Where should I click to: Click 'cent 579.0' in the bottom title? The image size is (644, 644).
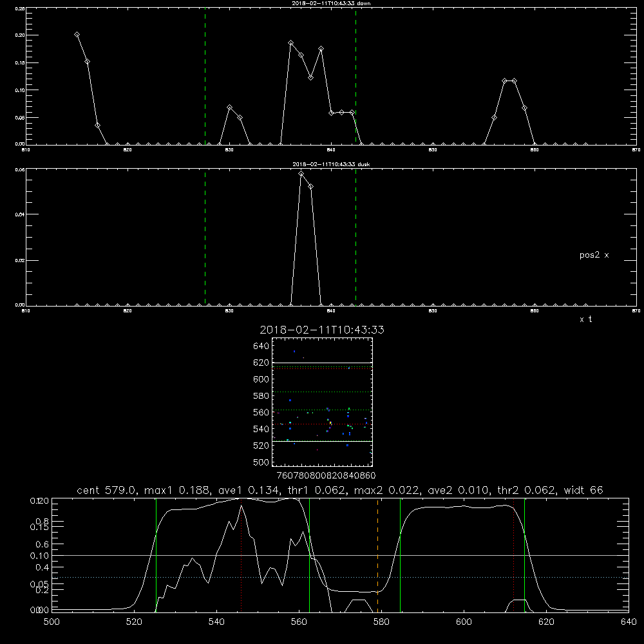coord(108,490)
